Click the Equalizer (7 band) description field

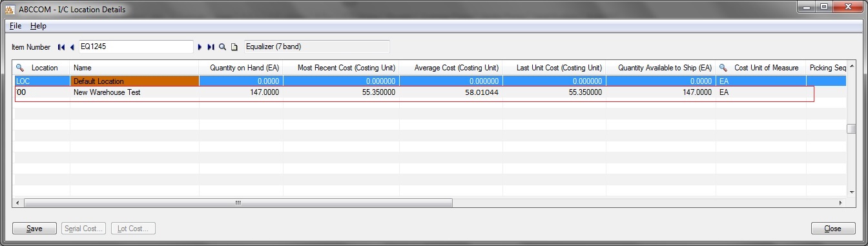point(316,46)
